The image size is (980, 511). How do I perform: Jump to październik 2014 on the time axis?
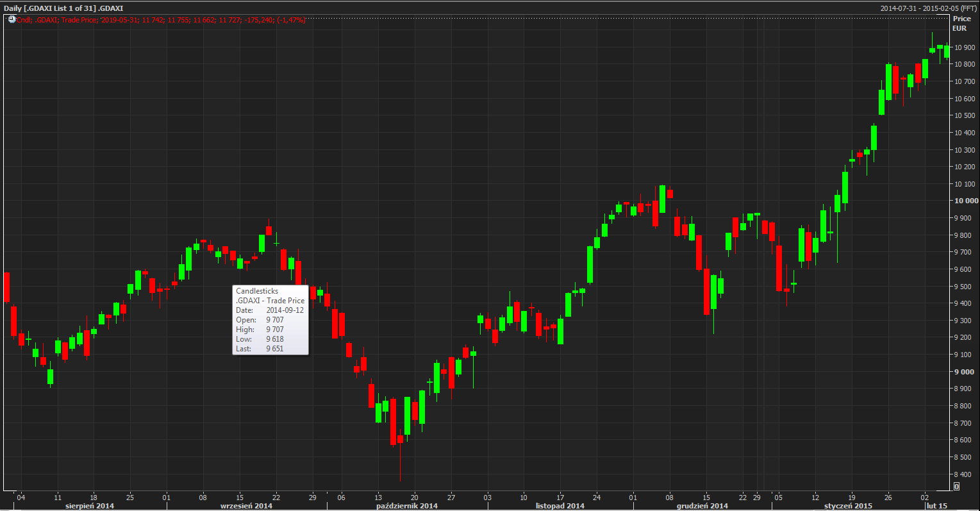pos(406,506)
